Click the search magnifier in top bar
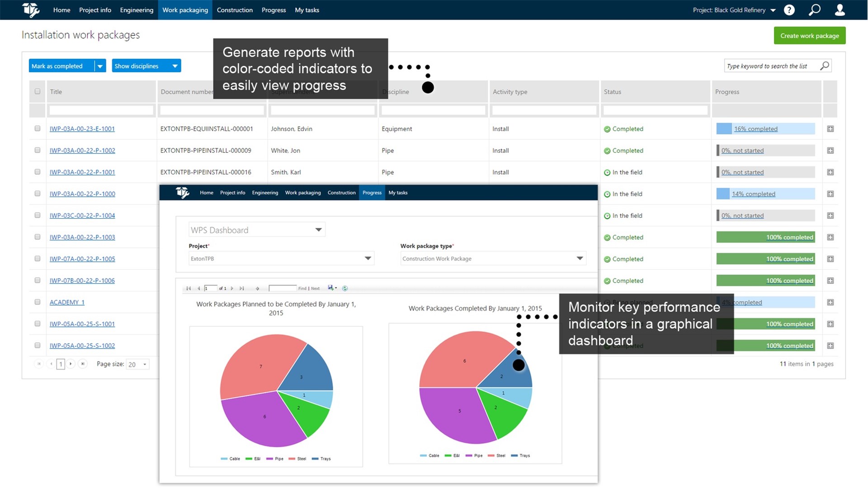The image size is (868, 488). click(x=814, y=10)
